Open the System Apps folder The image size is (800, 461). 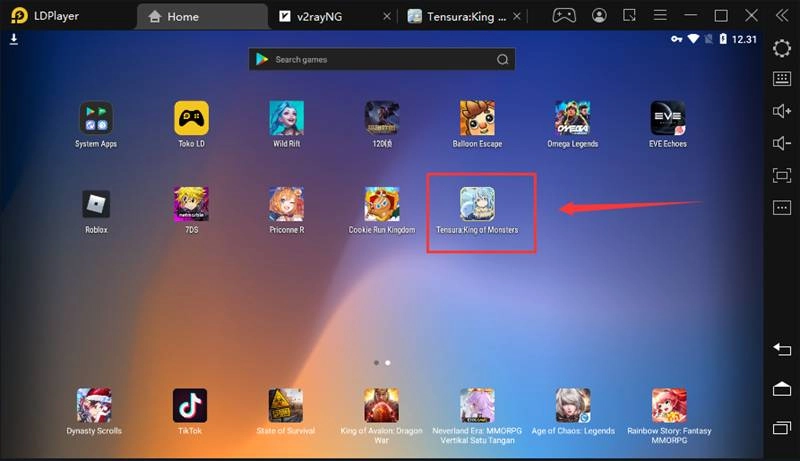pyautogui.click(x=96, y=118)
